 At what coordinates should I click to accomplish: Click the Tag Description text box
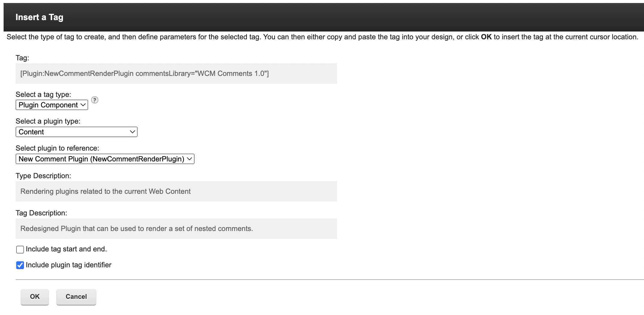(176, 229)
